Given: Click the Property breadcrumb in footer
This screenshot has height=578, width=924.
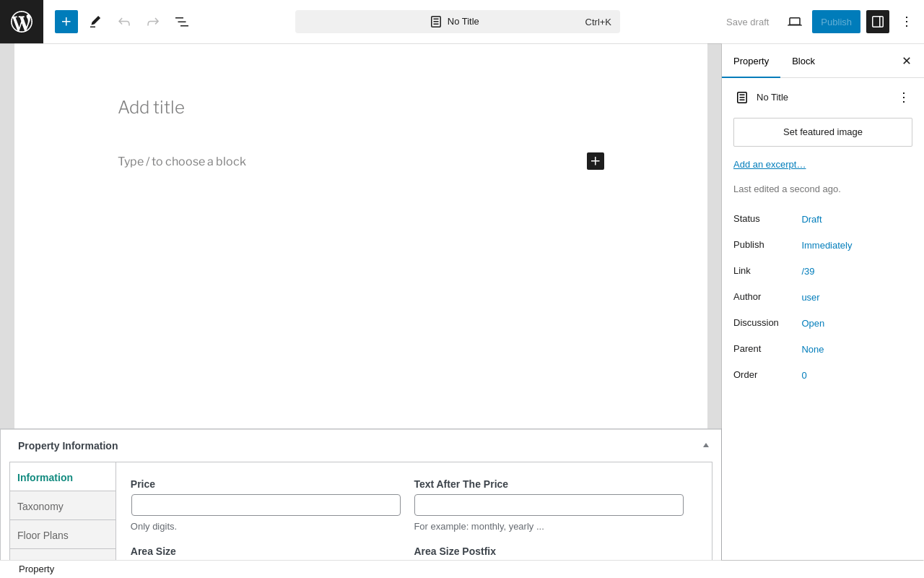Looking at the screenshot, I should (36, 569).
